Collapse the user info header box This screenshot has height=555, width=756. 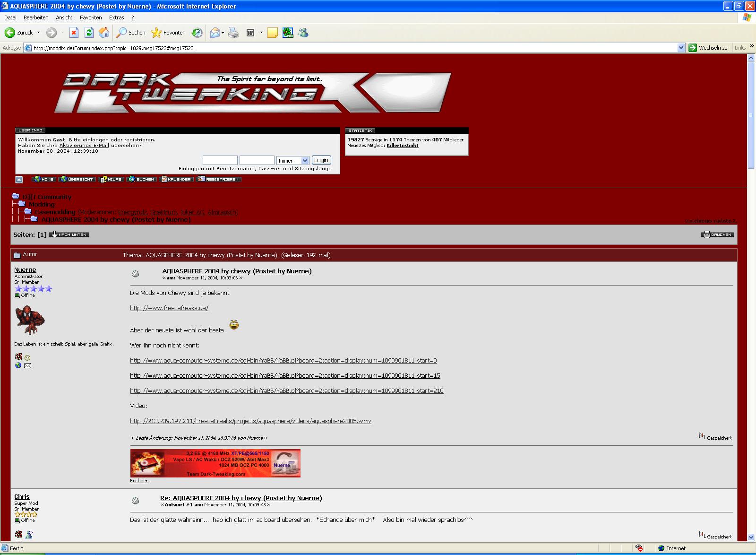click(19, 180)
